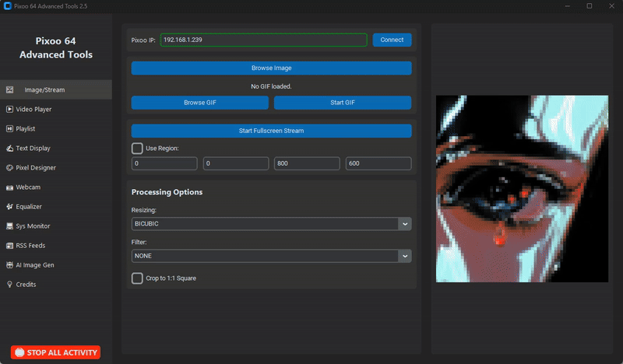
Task: Click the Credits lightbulb icon
Action: pos(9,284)
